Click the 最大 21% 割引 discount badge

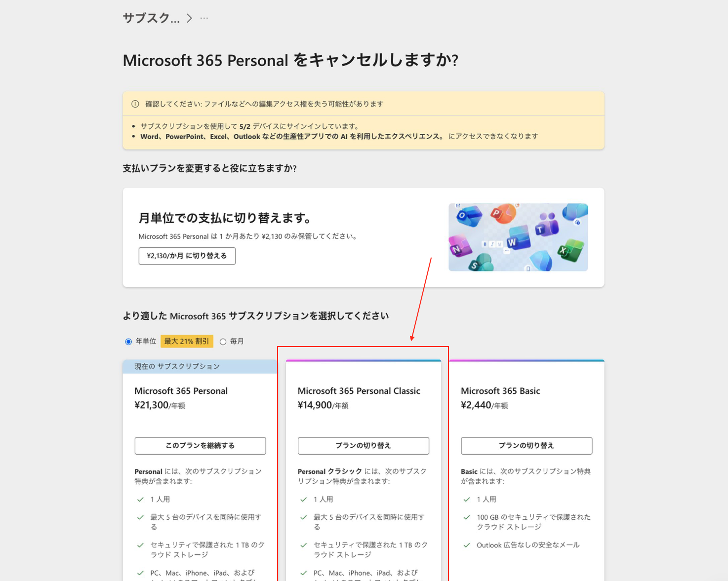(187, 341)
